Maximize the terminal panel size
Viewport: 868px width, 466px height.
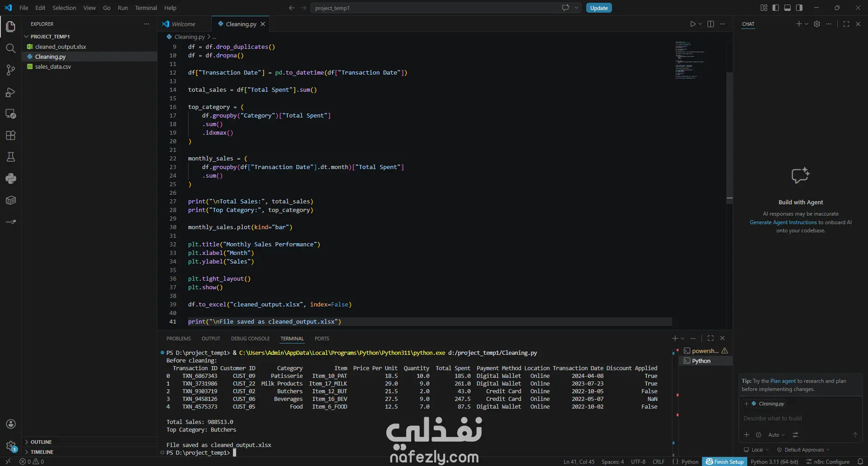coord(711,338)
